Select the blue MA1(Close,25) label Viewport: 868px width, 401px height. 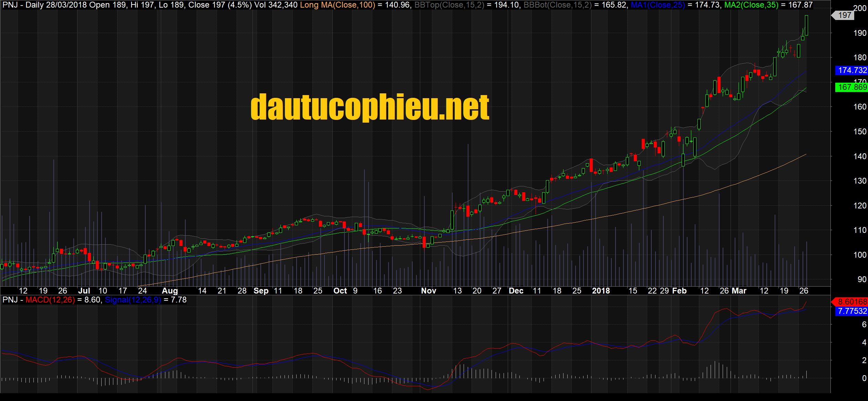pyautogui.click(x=658, y=5)
